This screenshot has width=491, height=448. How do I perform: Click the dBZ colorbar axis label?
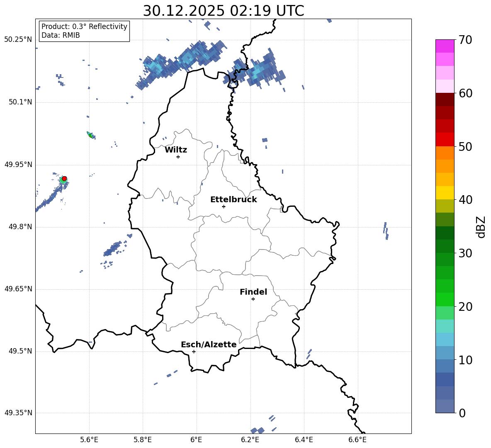click(x=481, y=227)
